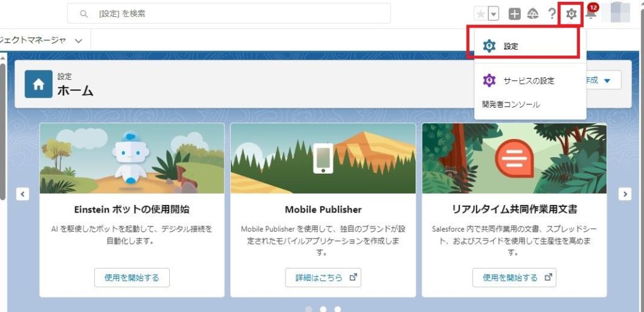Click the vertical scrollbar on the left edge
The image size is (644, 312).
click(x=3, y=131)
